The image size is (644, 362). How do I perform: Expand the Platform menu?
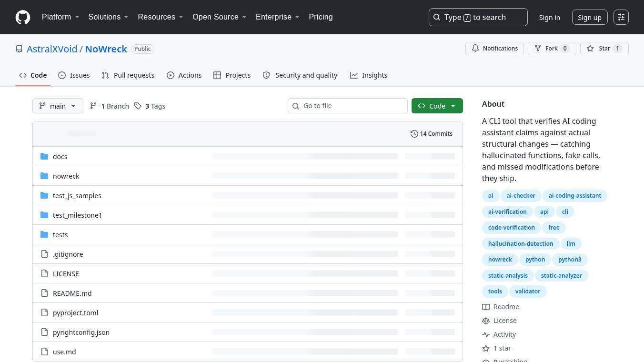[60, 17]
